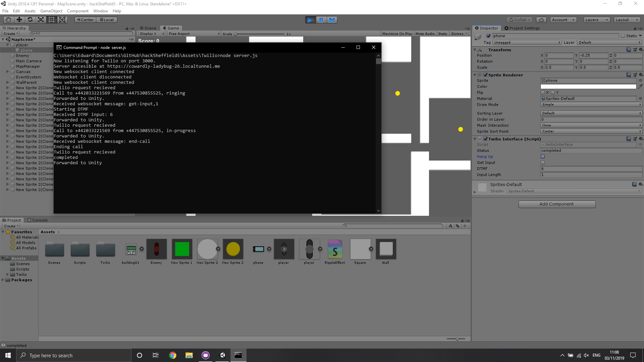Collapse the player hierarchy item
The width and height of the screenshot is (644, 362).
(x=7, y=45)
